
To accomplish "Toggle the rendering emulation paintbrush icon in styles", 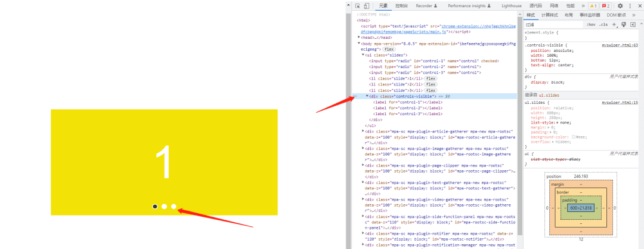I will (x=624, y=24).
